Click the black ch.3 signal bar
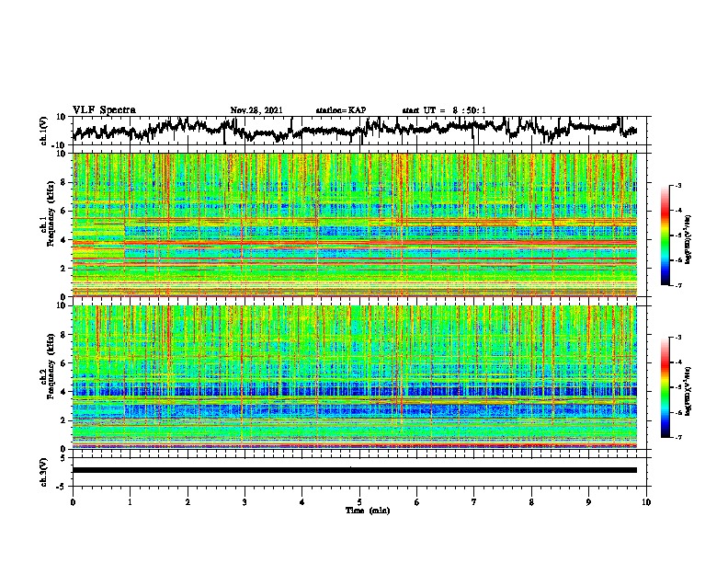The width and height of the screenshot is (728, 563). point(355,470)
